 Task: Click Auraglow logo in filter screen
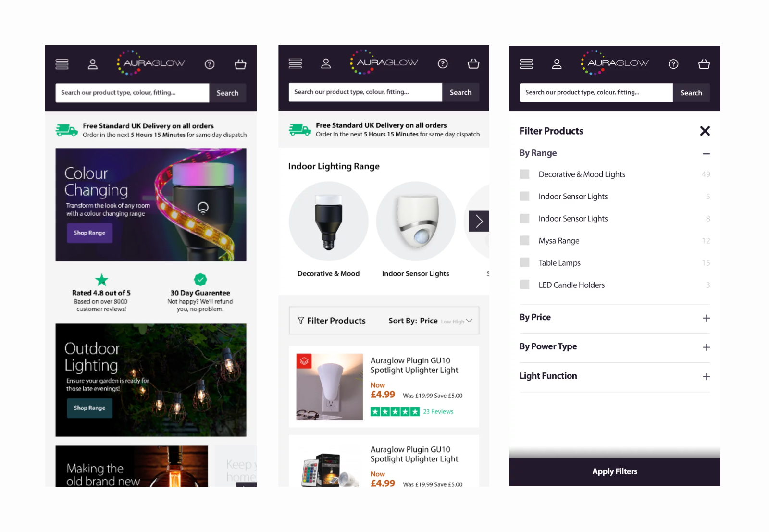pyautogui.click(x=615, y=63)
